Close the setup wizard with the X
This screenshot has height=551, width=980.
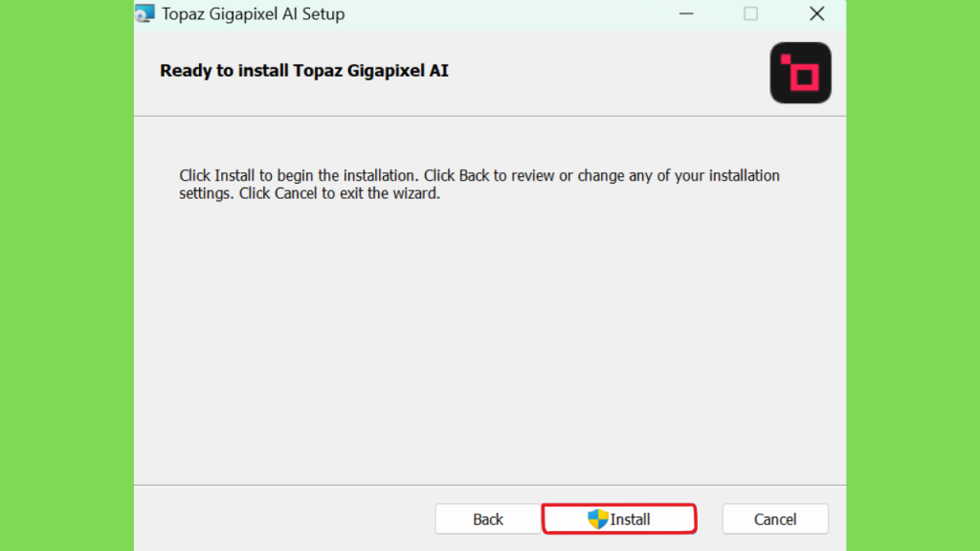[x=816, y=13]
